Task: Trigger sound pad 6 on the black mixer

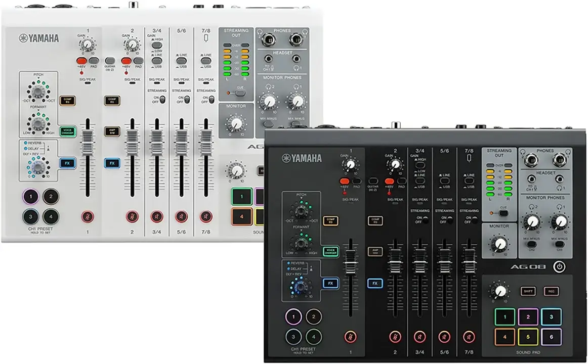Action: 551,337
